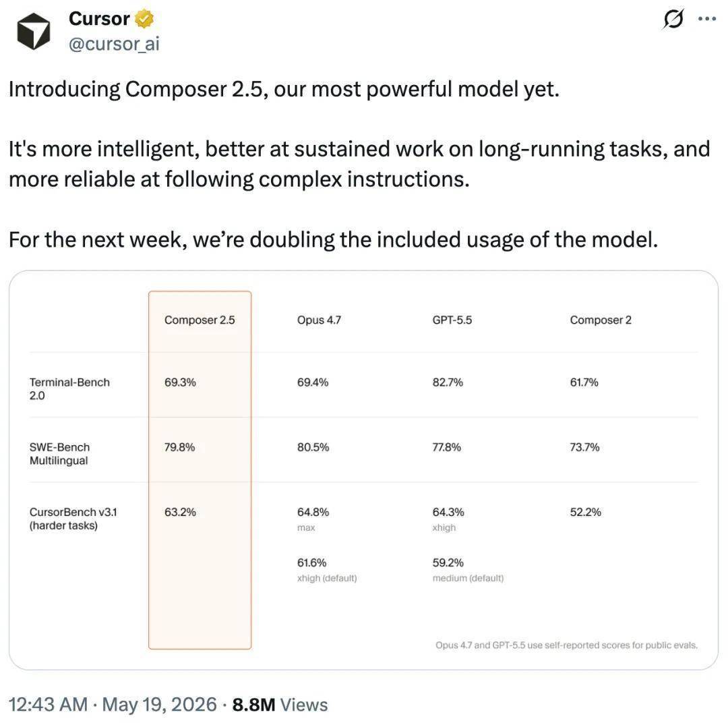The height and width of the screenshot is (727, 728).
Task: Click the GPT-5.5 column header
Action: tap(452, 320)
